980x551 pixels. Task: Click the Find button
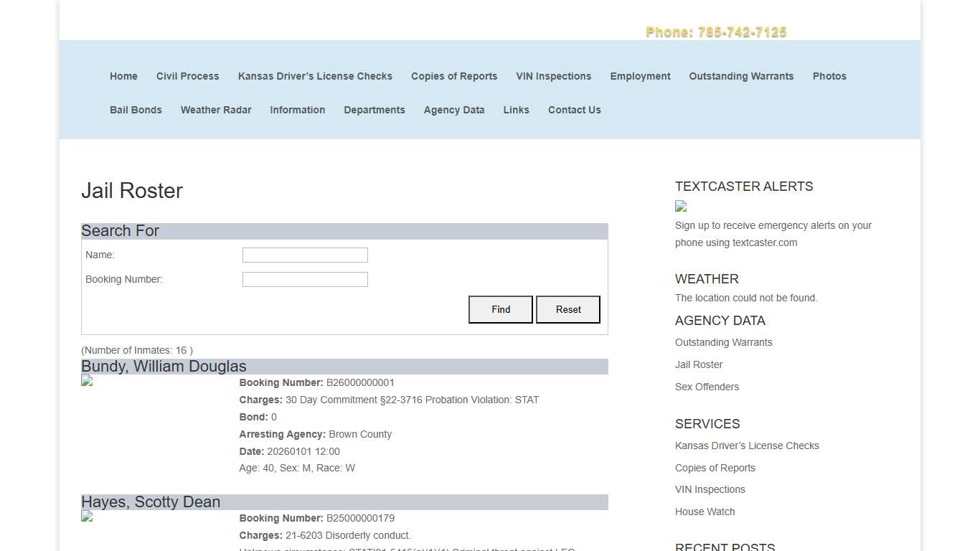pyautogui.click(x=501, y=309)
